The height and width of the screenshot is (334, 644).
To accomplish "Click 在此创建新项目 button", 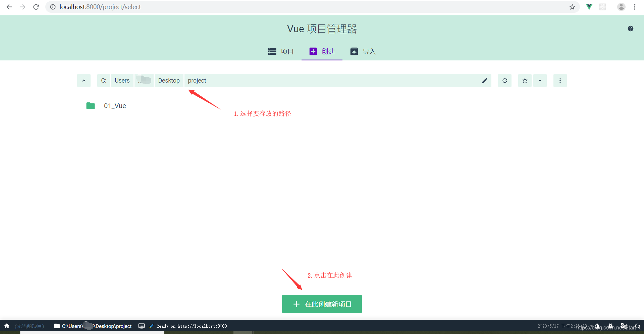I will tap(322, 304).
